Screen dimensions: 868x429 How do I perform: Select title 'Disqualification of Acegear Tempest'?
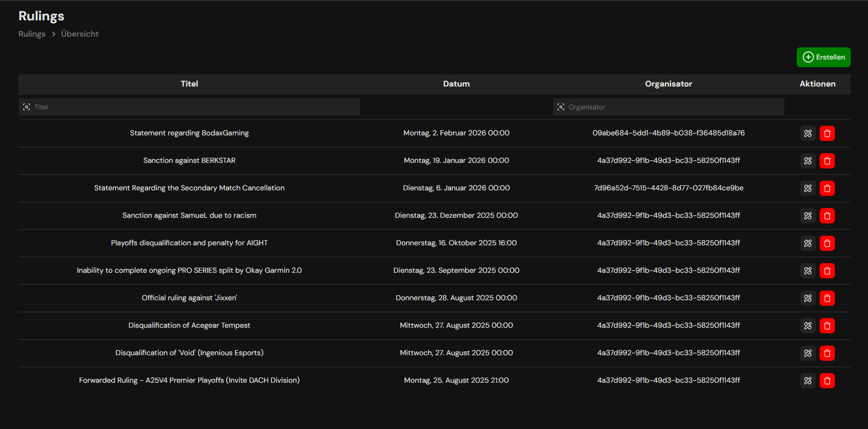pos(189,325)
